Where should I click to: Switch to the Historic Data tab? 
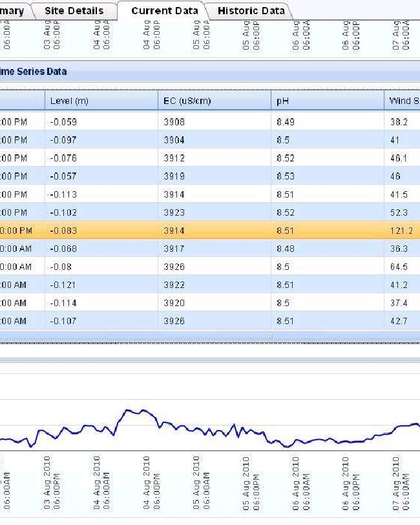pos(251,11)
